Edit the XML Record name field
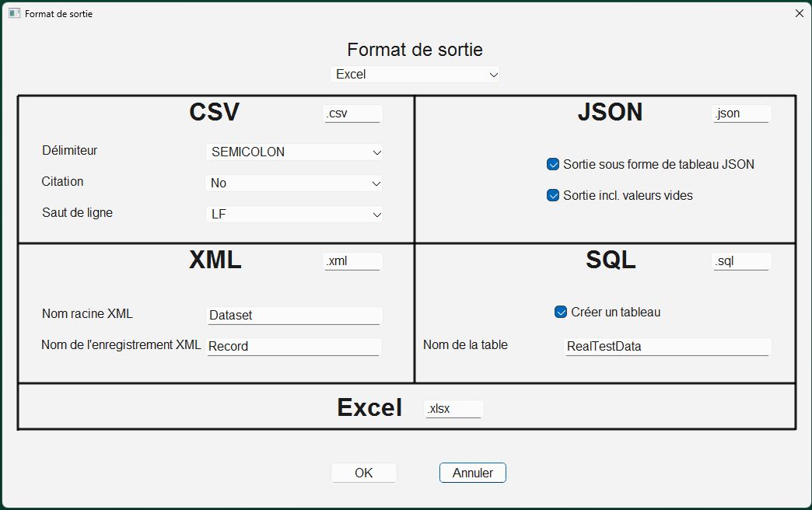This screenshot has height=510, width=812. [294, 347]
